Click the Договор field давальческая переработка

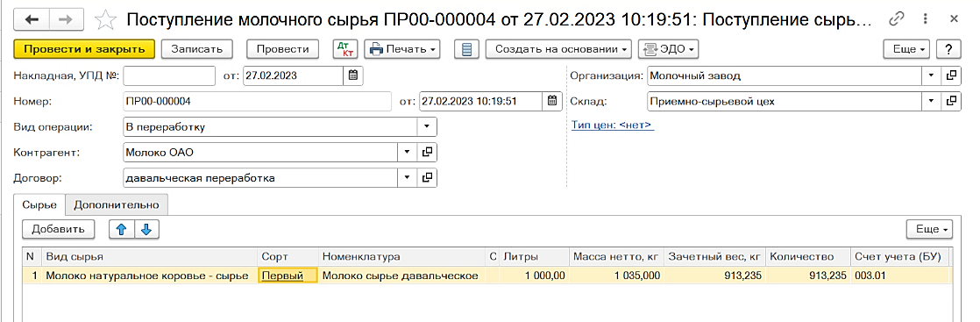pos(260,177)
